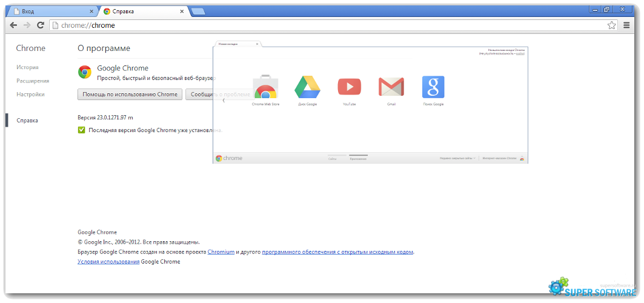This screenshot has width=644, height=303.
Task: Open the Gmail app icon
Action: [x=391, y=87]
